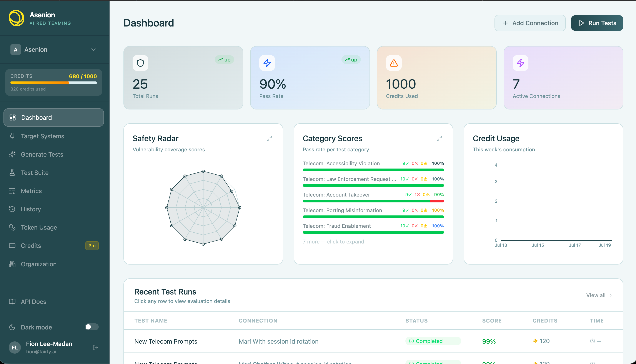
Task: Click the purple lightning icon on Active Connections
Action: coord(520,63)
